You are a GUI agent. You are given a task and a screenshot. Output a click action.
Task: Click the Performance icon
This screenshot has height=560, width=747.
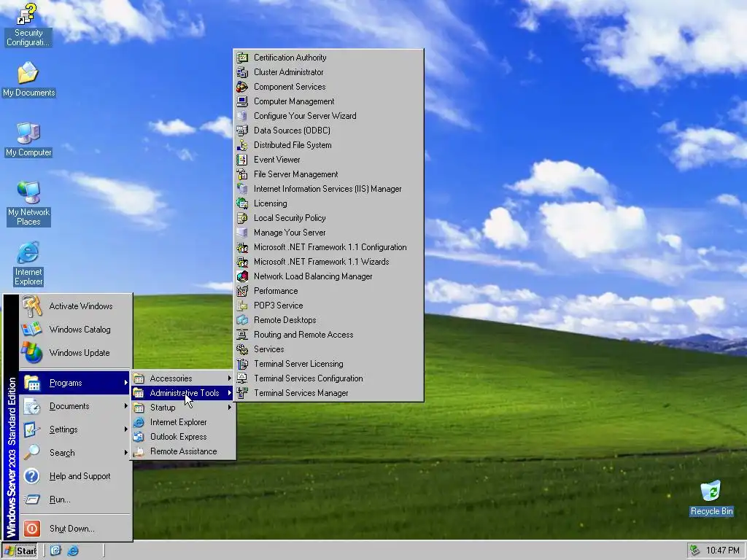[242, 291]
